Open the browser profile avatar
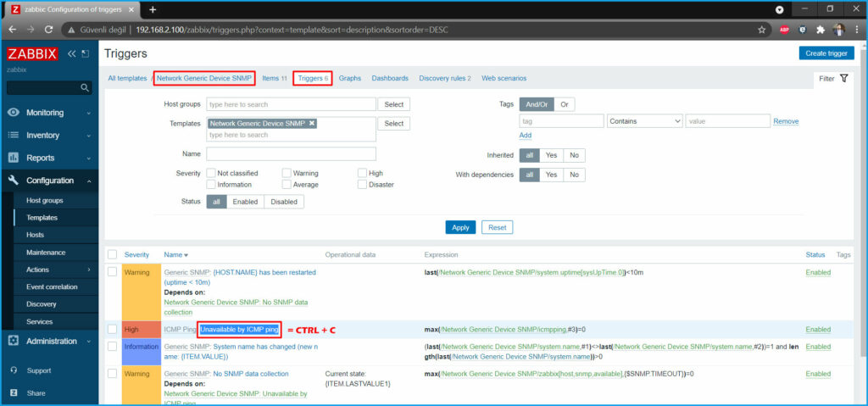Viewport: 868px width, 406px height. point(839,30)
